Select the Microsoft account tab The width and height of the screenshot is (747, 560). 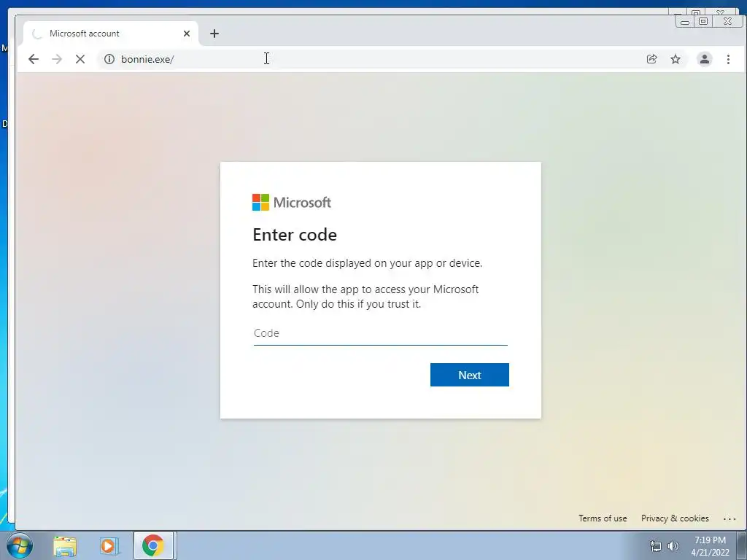click(111, 34)
